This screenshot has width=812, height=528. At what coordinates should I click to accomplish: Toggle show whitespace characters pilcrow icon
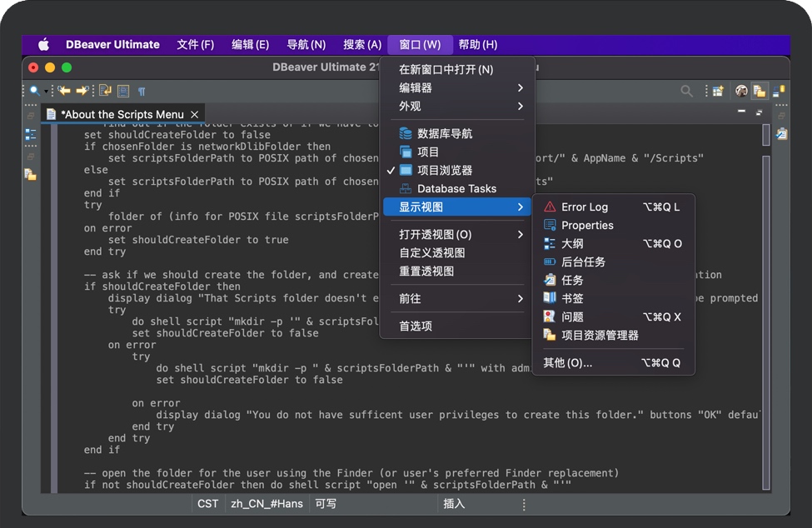coord(142,91)
